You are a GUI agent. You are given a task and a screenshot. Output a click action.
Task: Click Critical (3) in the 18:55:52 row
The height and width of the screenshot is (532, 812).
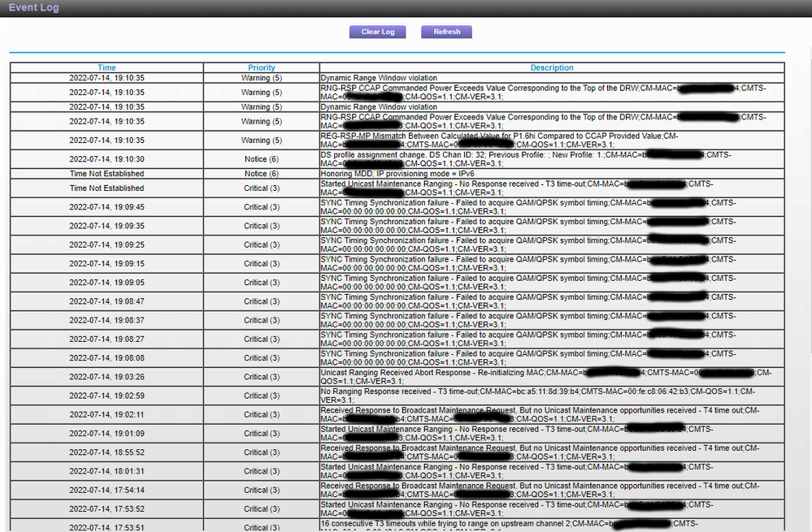coord(262,453)
